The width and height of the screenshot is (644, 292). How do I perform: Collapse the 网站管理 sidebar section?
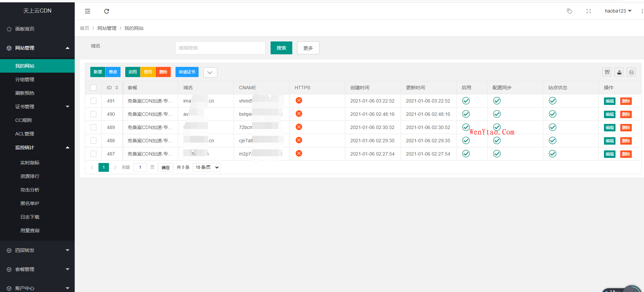coord(37,48)
